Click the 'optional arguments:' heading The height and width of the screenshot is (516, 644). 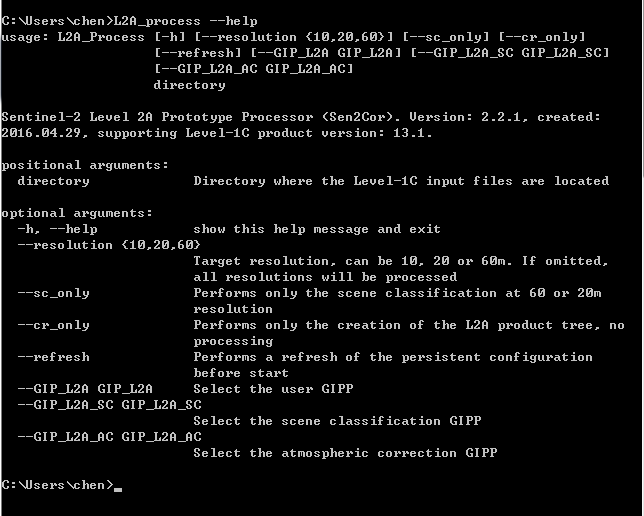click(77, 213)
